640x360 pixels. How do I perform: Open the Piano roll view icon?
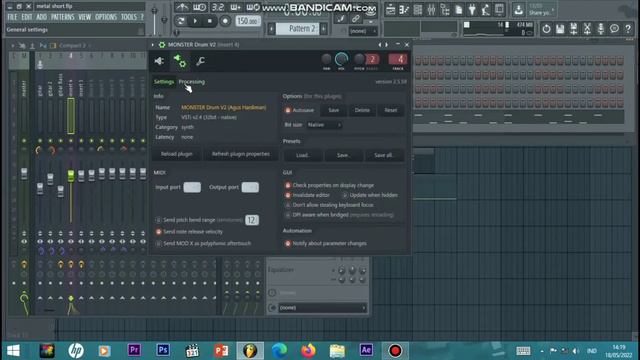404,9
